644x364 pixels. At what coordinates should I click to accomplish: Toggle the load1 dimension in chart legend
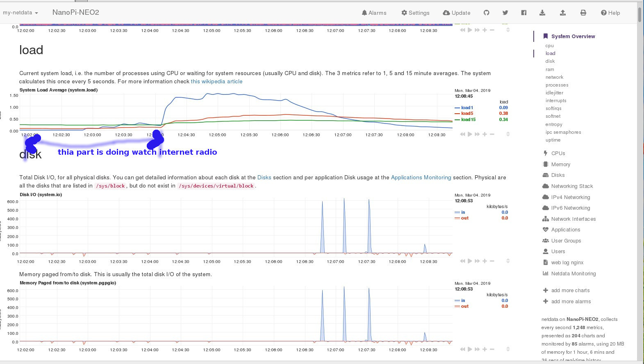(x=467, y=108)
